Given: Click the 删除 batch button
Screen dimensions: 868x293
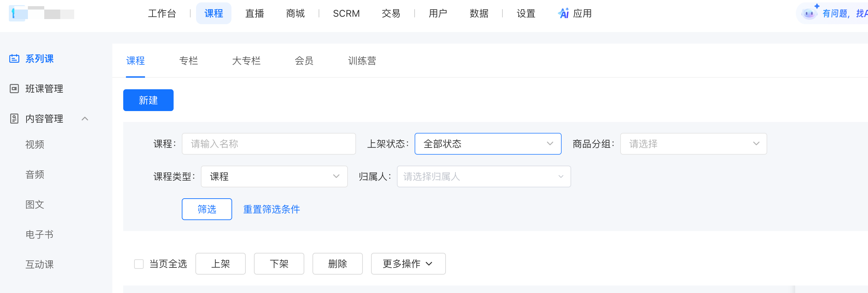Looking at the screenshot, I should (338, 264).
